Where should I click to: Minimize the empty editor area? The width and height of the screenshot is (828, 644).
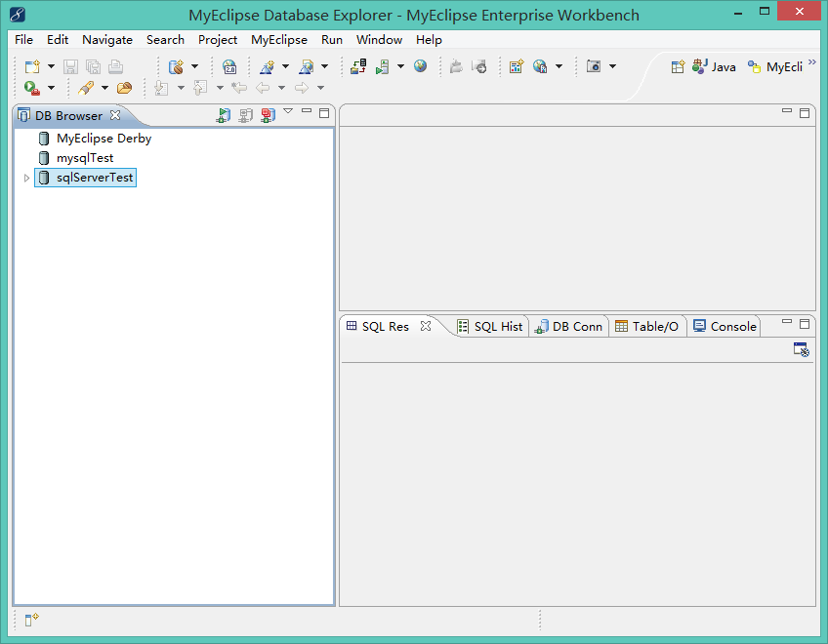787,112
